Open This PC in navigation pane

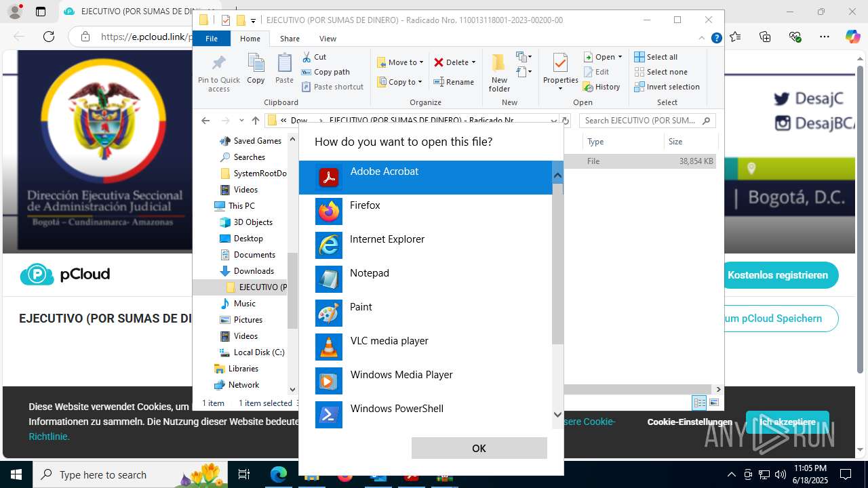coord(234,206)
